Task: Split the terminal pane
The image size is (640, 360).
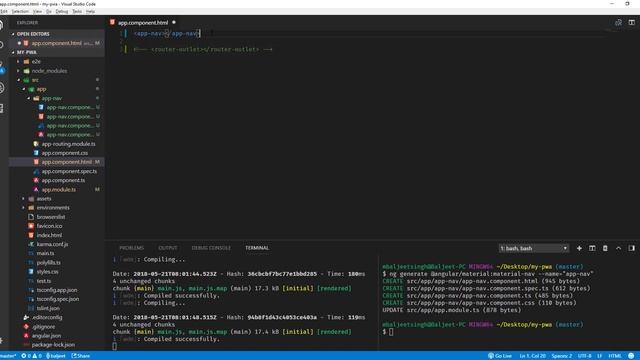Action: [x=592, y=248]
